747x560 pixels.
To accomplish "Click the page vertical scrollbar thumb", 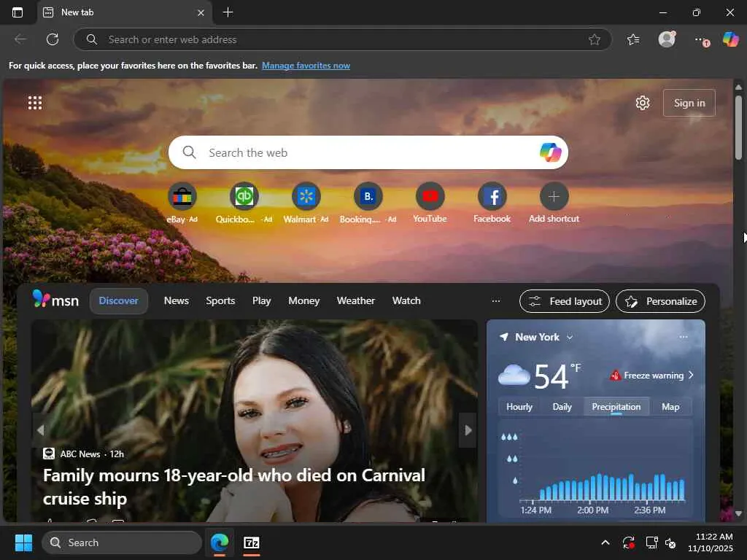I will [738, 128].
